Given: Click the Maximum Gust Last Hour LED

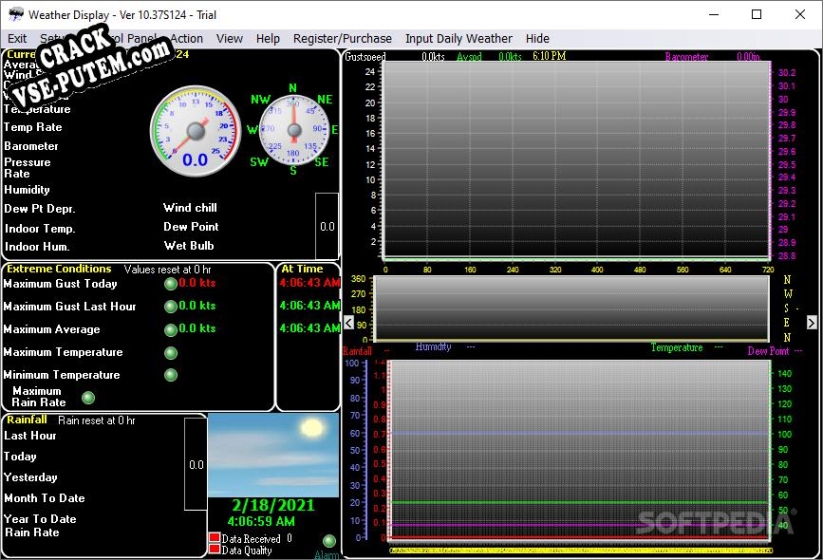Looking at the screenshot, I should coord(171,307).
